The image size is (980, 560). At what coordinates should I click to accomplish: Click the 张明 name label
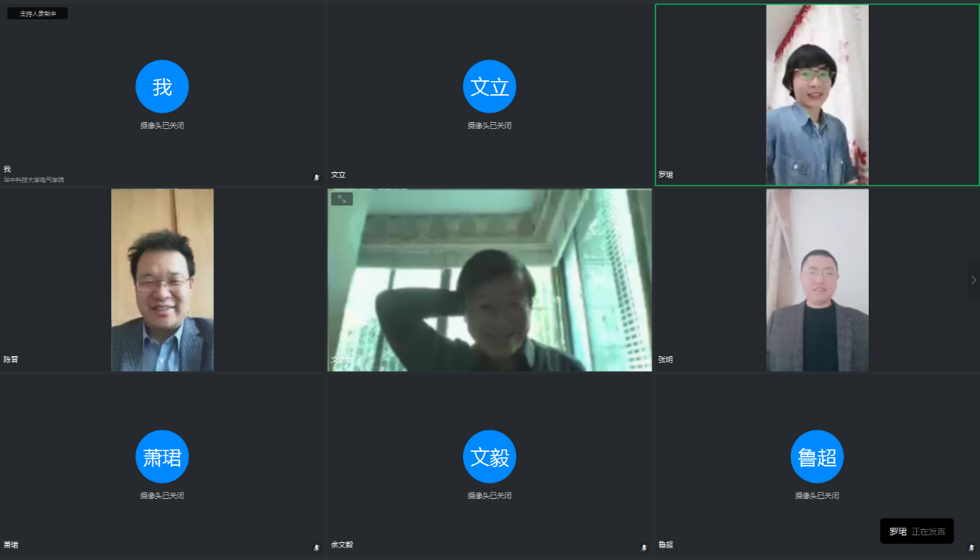click(665, 360)
